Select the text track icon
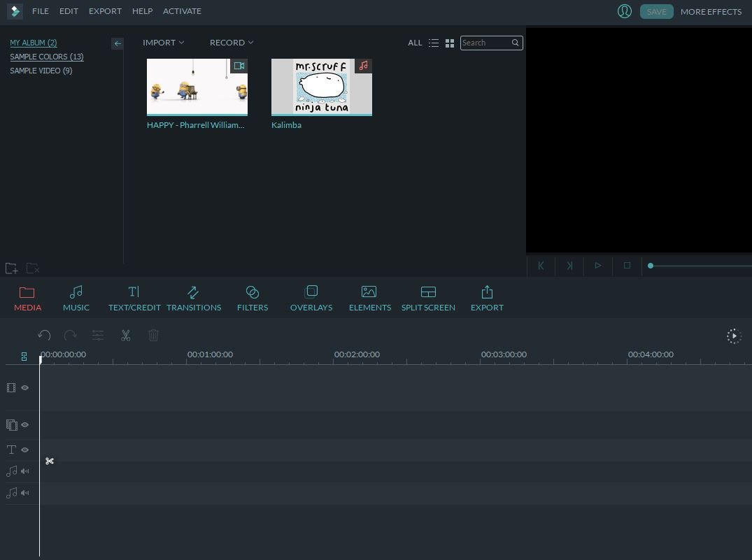 tap(11, 450)
